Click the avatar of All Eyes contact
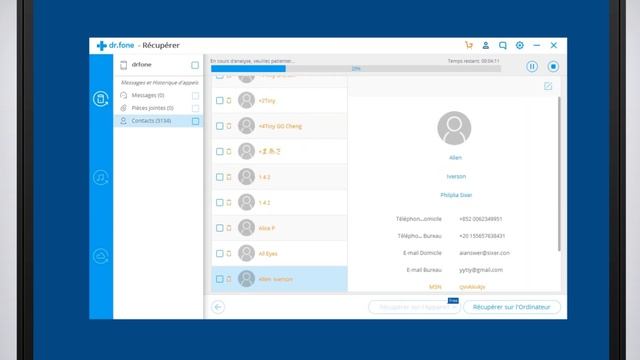 247,253
